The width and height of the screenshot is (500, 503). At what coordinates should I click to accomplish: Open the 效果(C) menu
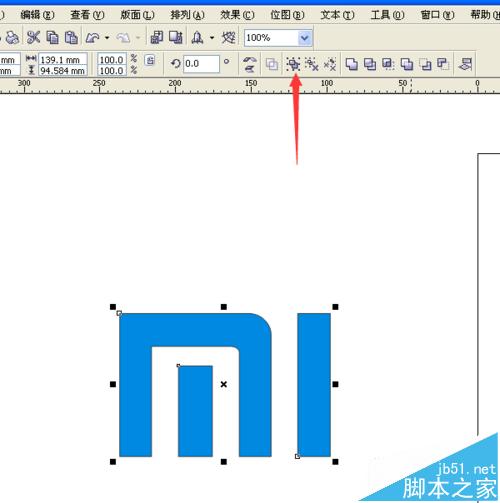click(x=237, y=15)
